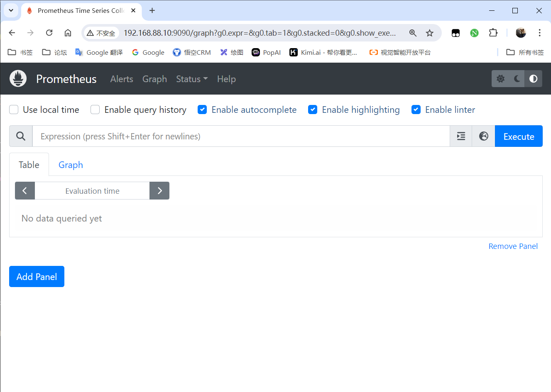Open the green N extension

point(474,33)
